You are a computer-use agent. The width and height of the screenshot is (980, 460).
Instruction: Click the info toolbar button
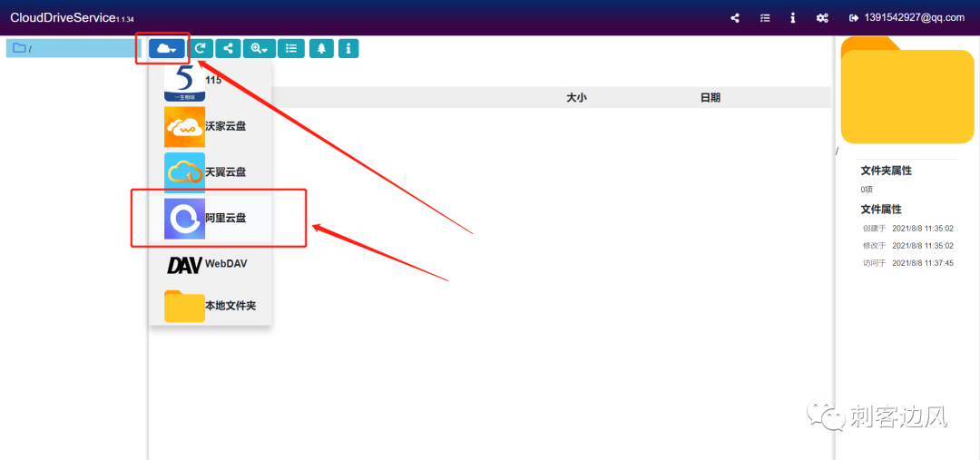click(x=348, y=48)
